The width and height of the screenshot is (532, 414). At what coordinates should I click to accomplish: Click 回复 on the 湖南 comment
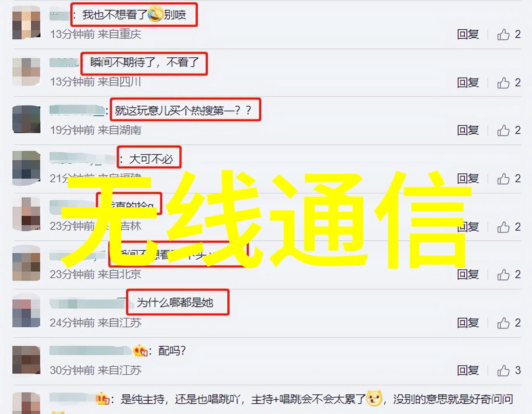[468, 130]
